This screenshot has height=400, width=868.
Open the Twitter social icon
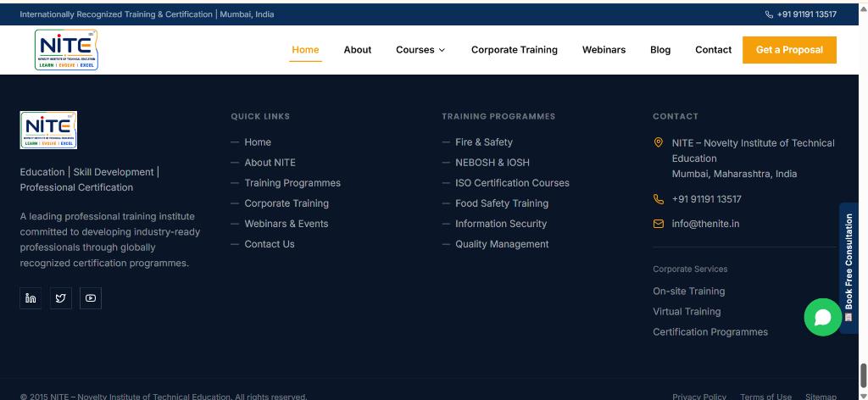click(61, 298)
